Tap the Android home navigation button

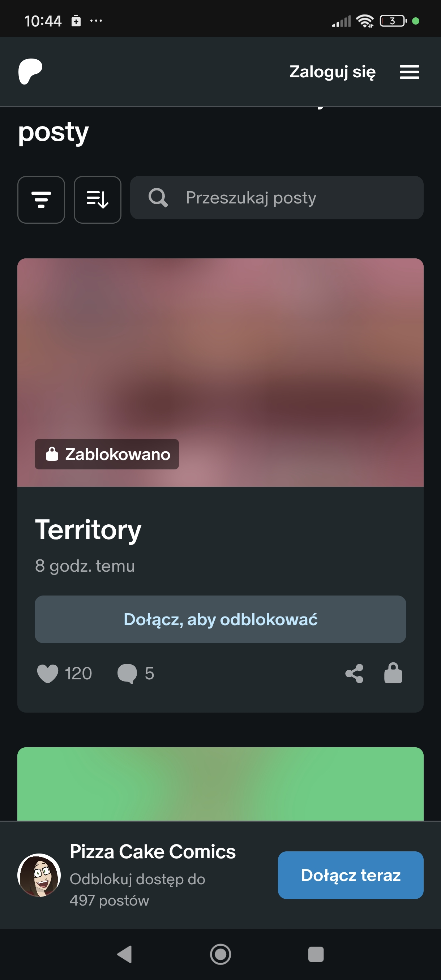click(x=220, y=954)
